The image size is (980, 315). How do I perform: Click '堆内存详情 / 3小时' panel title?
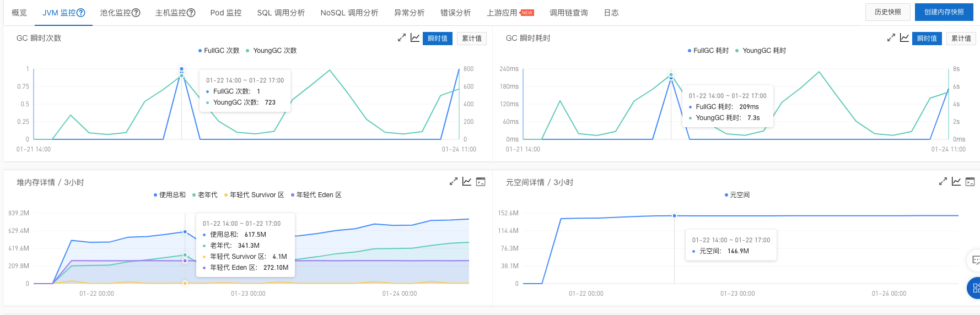point(50,182)
